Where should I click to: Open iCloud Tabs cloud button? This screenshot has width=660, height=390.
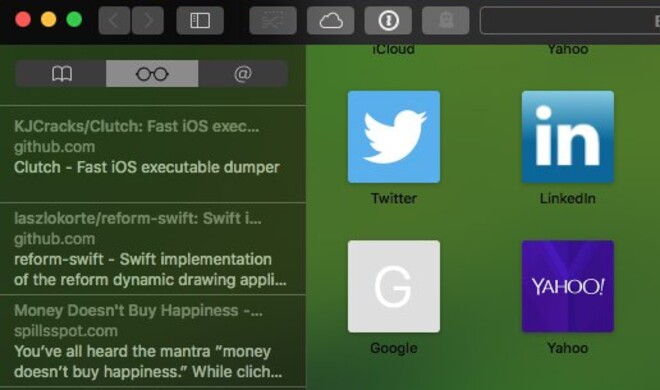coord(330,20)
